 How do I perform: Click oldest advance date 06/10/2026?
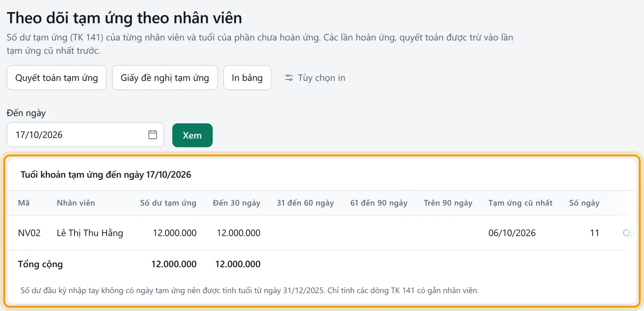(512, 233)
